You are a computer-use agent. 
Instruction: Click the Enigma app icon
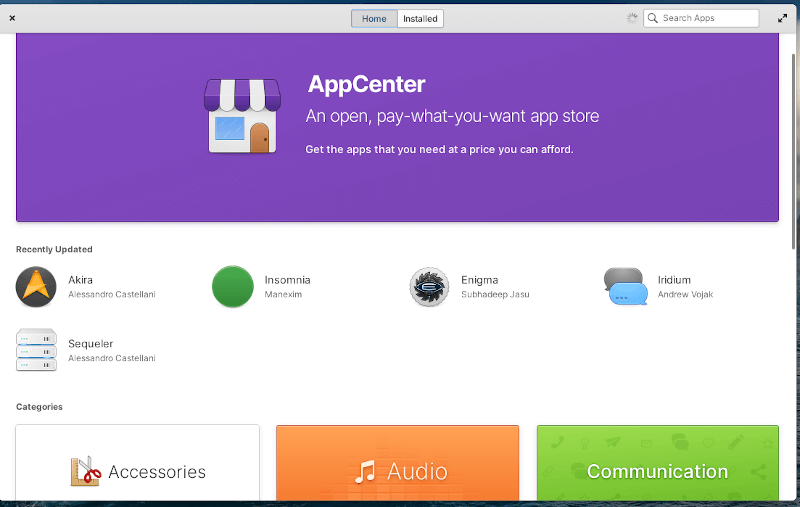(x=429, y=287)
